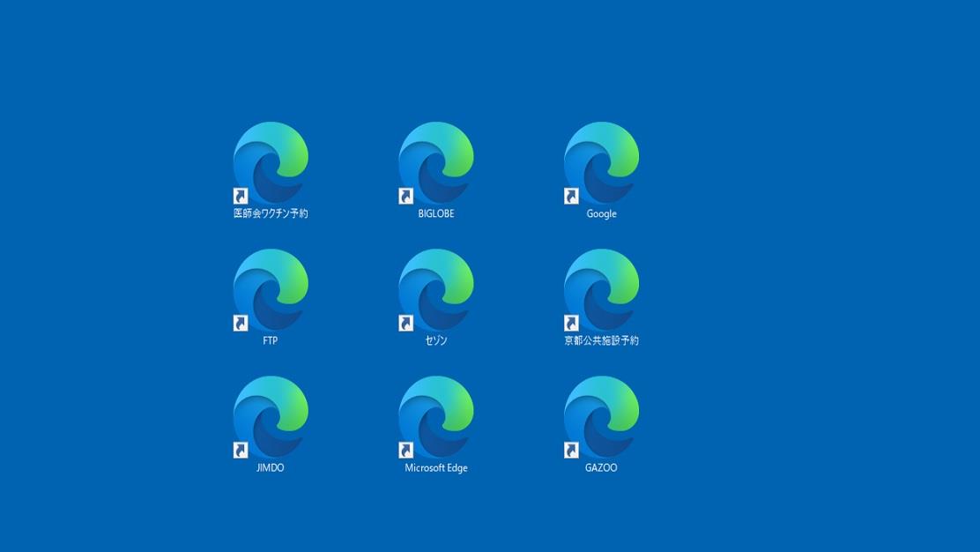
Task: Click the BIGLOBE Edge shortcut icon
Action: (436, 162)
